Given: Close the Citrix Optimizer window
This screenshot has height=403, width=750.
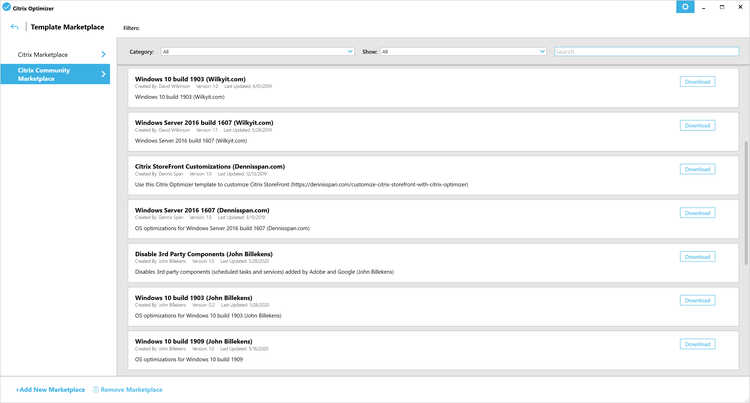Looking at the screenshot, I should pyautogui.click(x=740, y=7).
